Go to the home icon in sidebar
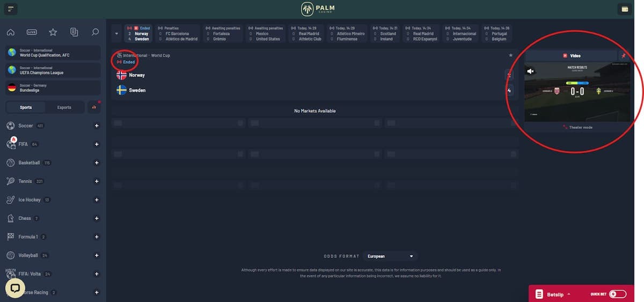 (10, 32)
